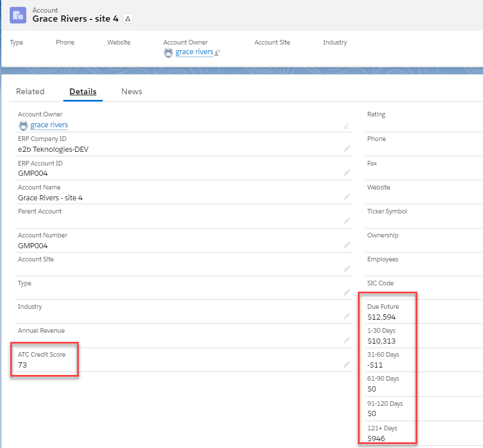Click edit pencil beside Parent Account

pyautogui.click(x=347, y=221)
